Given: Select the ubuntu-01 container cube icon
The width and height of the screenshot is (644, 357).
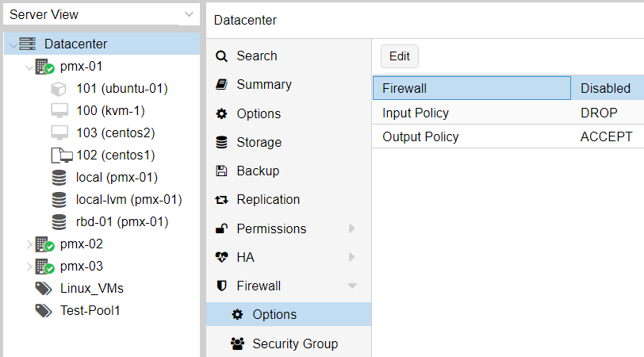Looking at the screenshot, I should [x=59, y=89].
